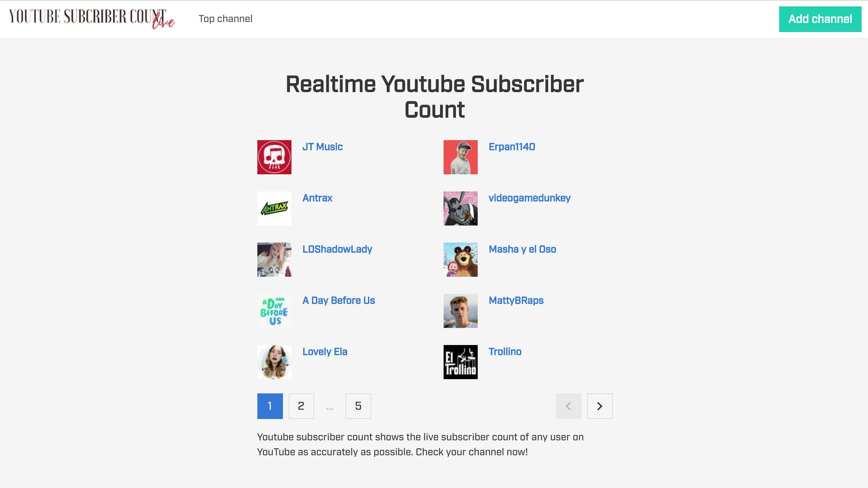868x488 pixels.
Task: Select the Lovely Ela avatar
Action: click(x=274, y=362)
